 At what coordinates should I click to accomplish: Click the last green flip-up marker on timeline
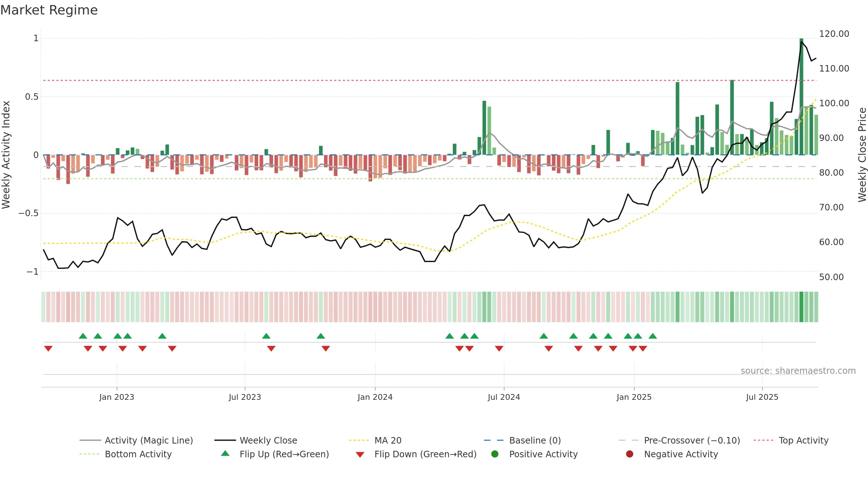653,336
